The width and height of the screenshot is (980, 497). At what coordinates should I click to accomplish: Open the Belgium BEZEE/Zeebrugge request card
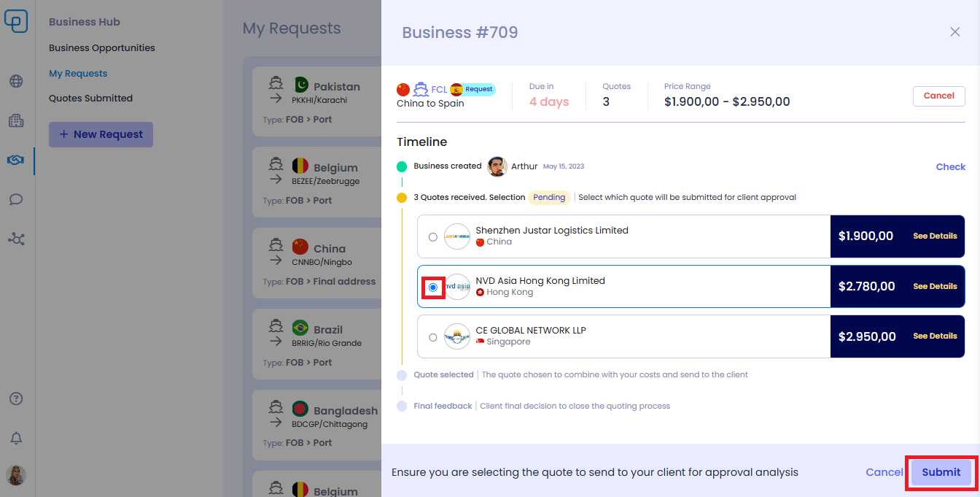[316, 182]
